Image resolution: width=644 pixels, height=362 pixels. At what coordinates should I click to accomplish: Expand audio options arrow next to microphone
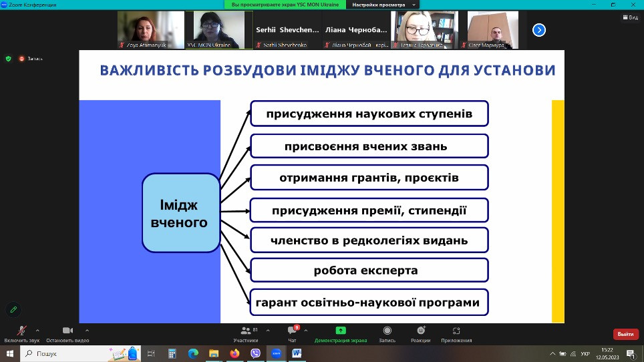37,330
